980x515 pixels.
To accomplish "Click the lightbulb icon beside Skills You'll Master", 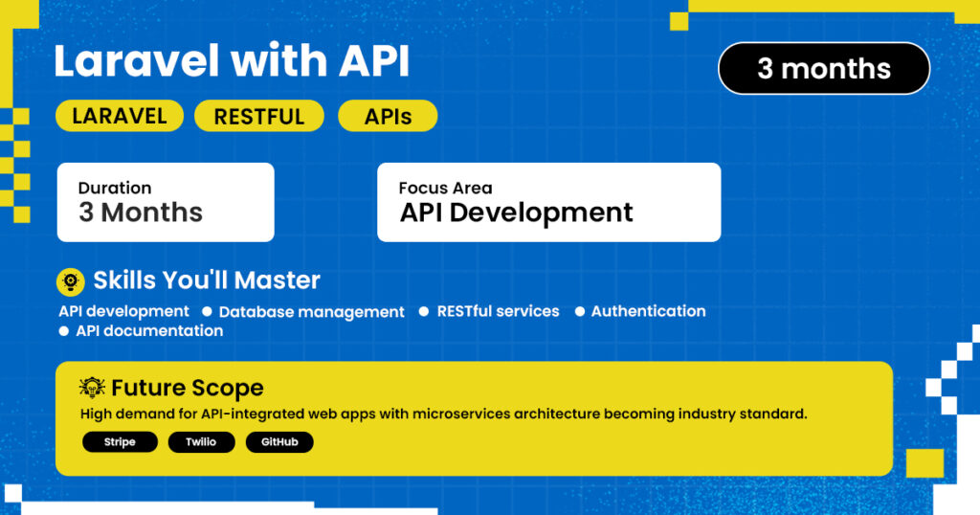I will (x=71, y=281).
